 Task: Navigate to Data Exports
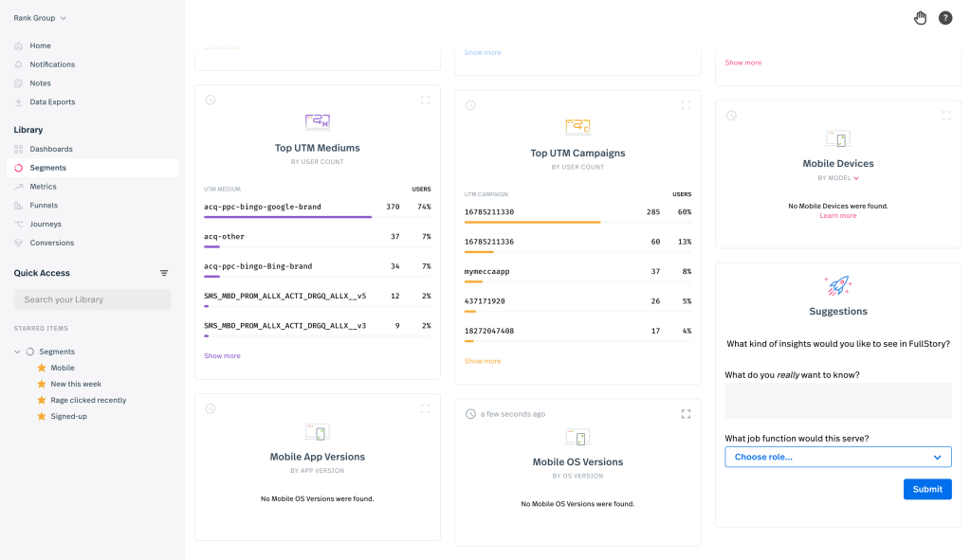(x=52, y=101)
